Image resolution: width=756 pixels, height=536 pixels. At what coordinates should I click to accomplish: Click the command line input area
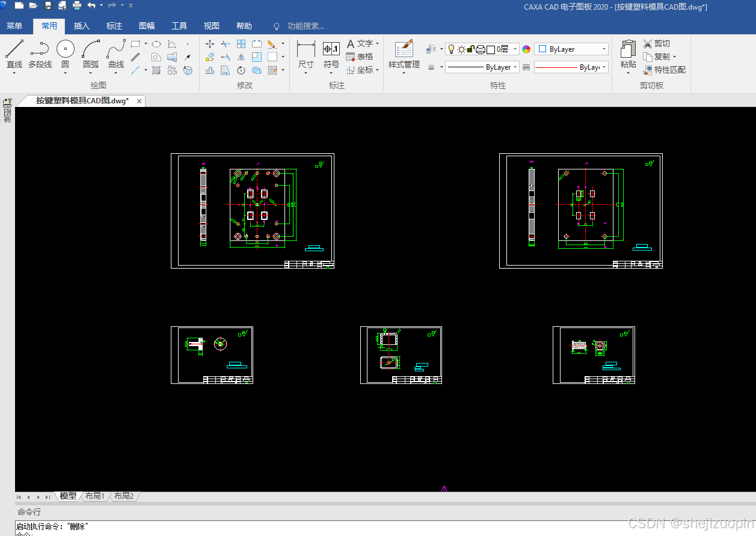pos(385,528)
